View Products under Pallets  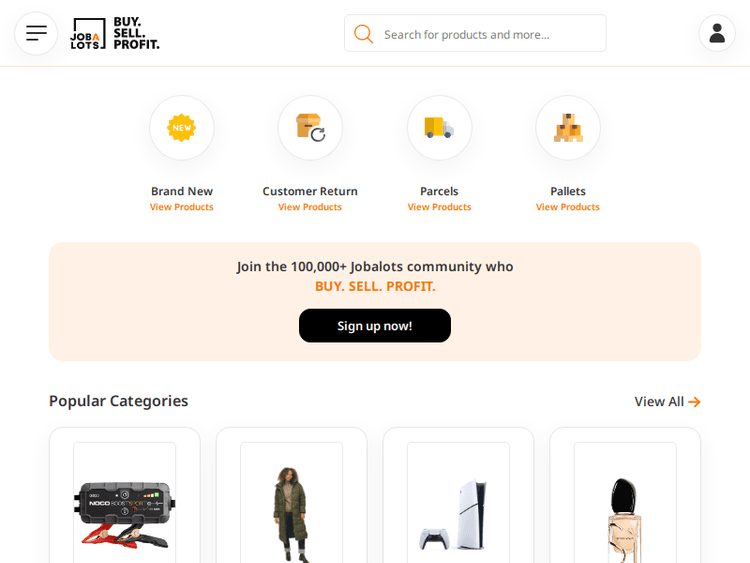(568, 207)
